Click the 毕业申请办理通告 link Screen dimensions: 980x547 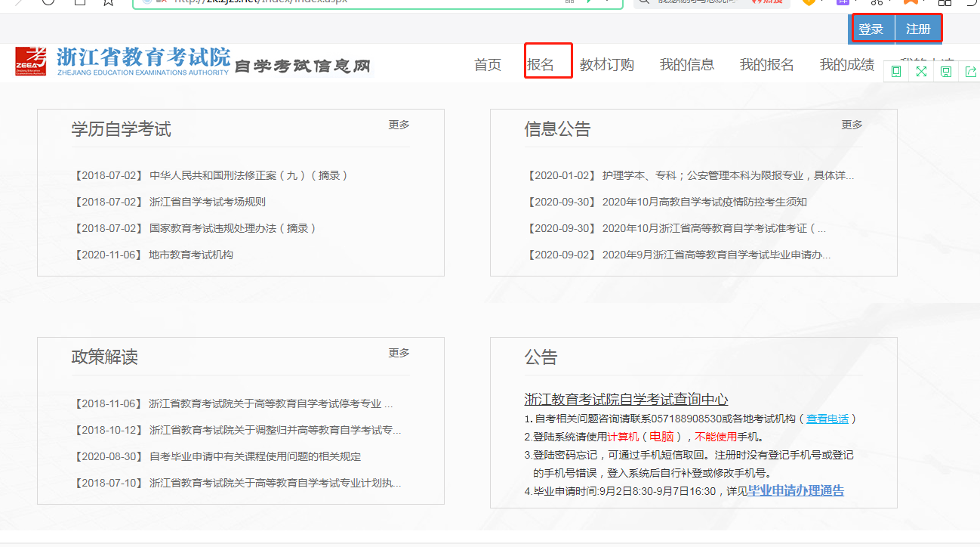796,491
